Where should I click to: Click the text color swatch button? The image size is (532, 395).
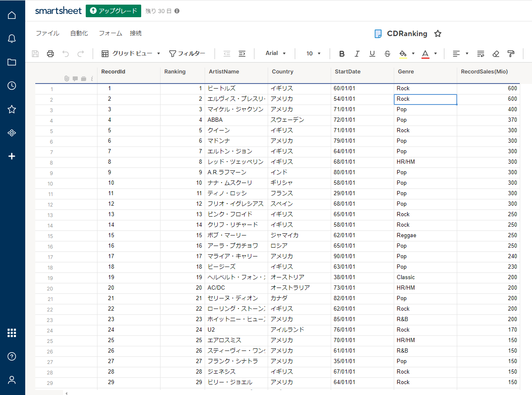pyautogui.click(x=425, y=54)
